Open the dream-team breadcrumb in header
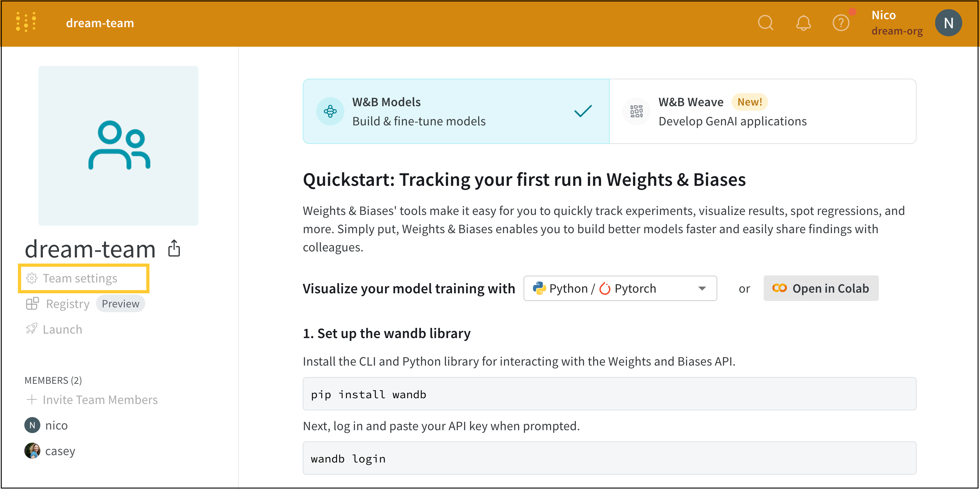Image resolution: width=980 pixels, height=490 pixels. pos(100,23)
